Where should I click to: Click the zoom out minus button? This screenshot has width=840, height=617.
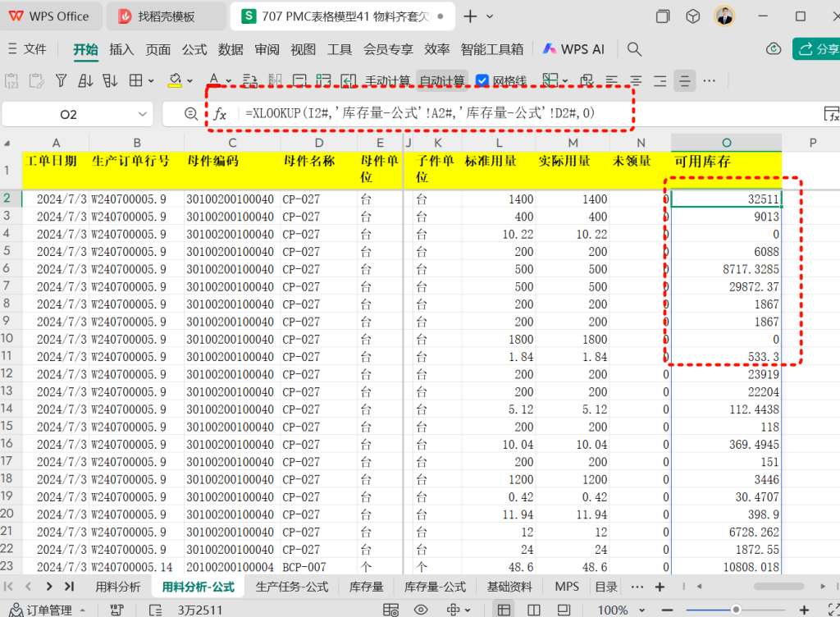pos(667,610)
